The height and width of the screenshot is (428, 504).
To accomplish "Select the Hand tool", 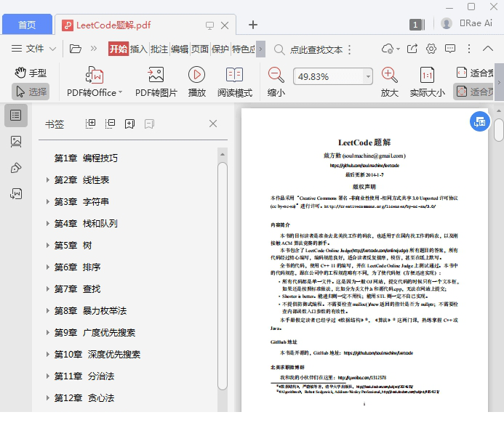I will click(x=31, y=73).
